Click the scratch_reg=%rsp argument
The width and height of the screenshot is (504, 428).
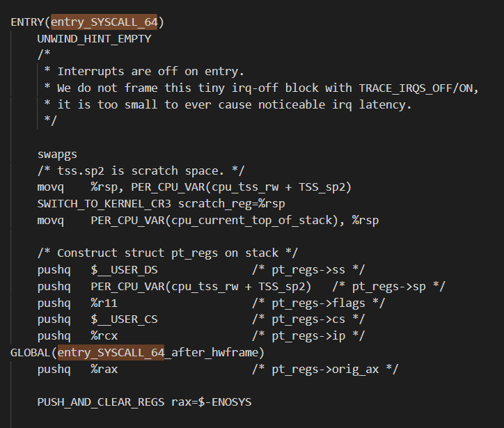[x=231, y=204]
